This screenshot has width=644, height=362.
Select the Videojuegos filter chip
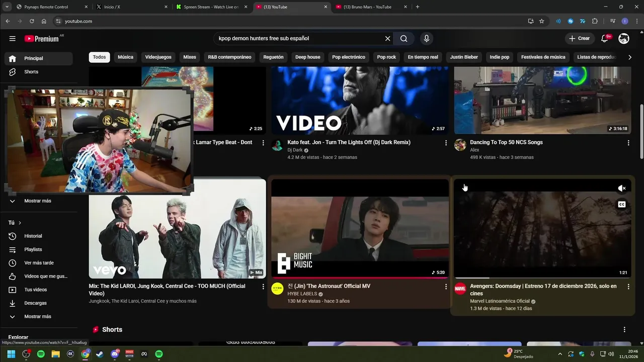[x=158, y=57]
